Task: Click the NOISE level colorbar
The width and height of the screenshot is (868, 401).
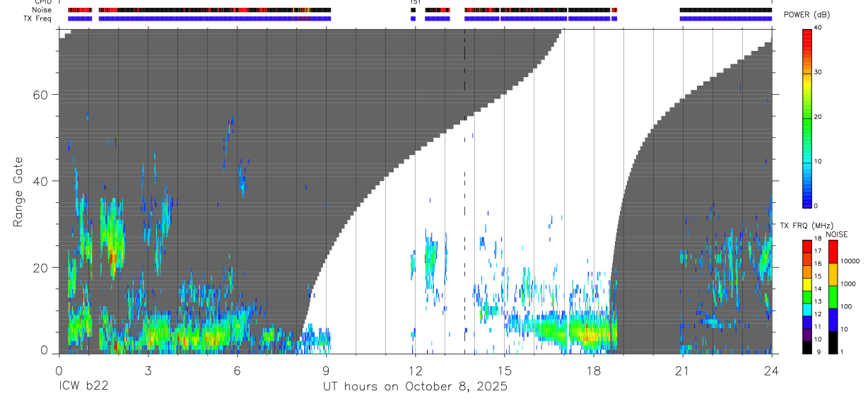Action: [x=833, y=297]
